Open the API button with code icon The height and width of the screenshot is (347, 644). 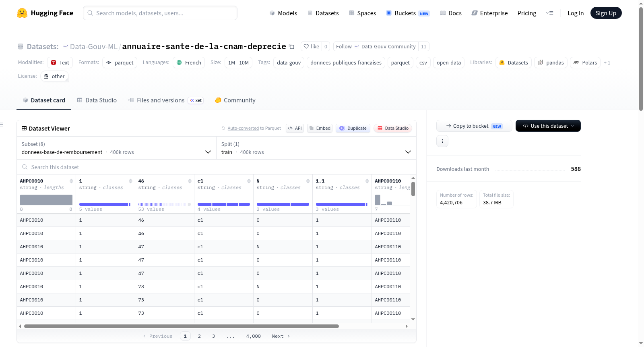[x=295, y=128]
